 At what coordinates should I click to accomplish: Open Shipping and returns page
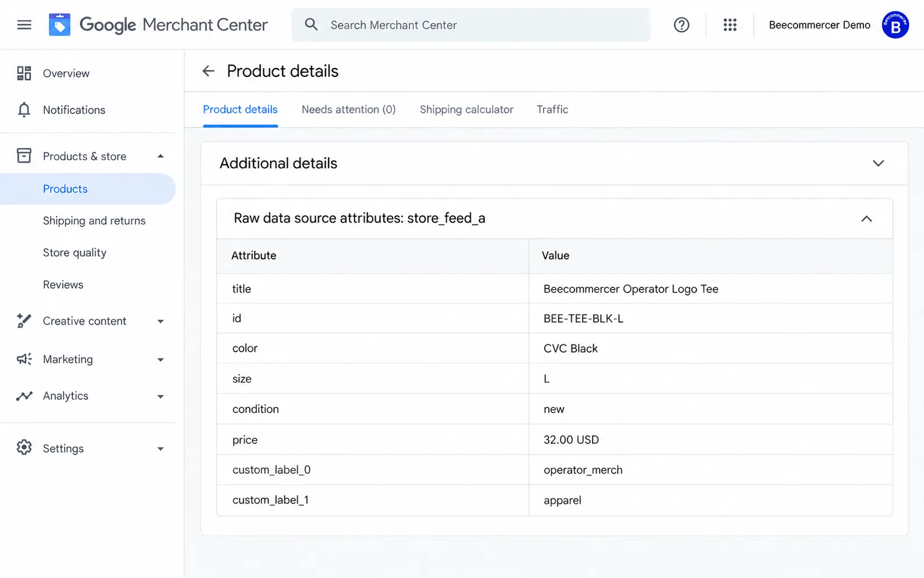click(94, 221)
